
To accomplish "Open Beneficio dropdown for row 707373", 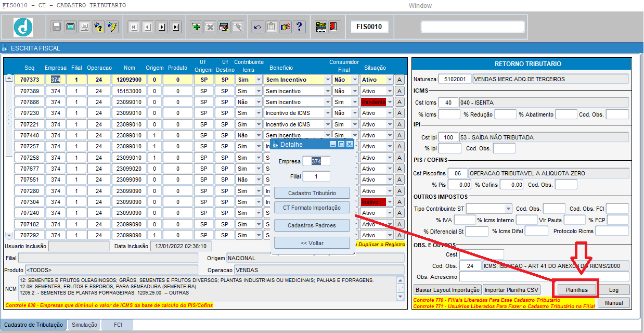I will coord(328,80).
